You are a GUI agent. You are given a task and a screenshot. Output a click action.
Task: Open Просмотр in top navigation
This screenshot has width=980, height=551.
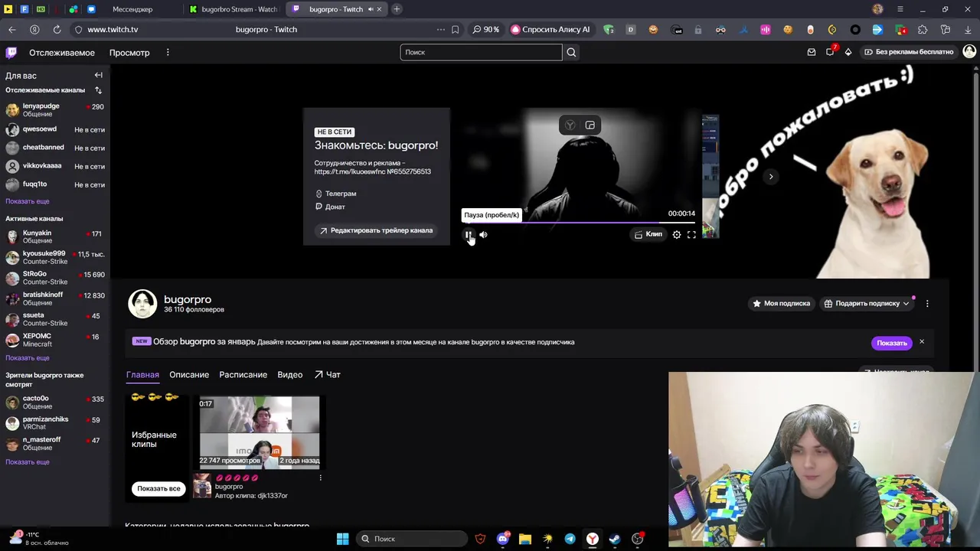pos(129,53)
